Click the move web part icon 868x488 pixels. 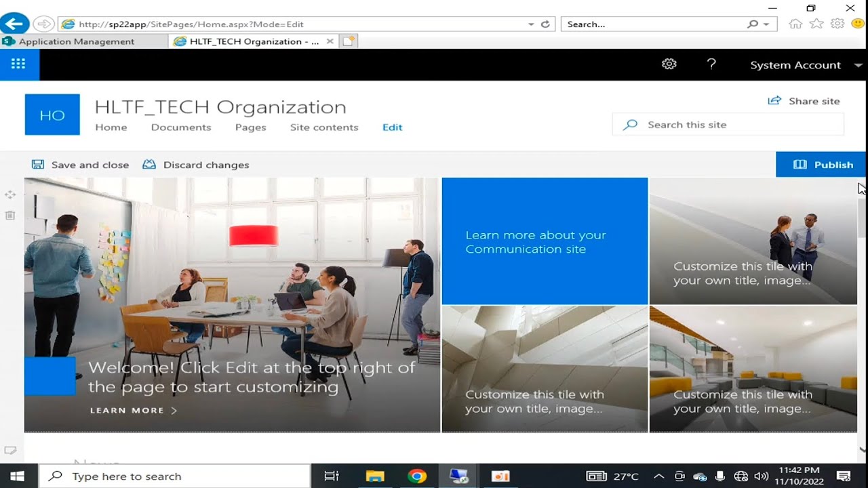[x=10, y=195]
